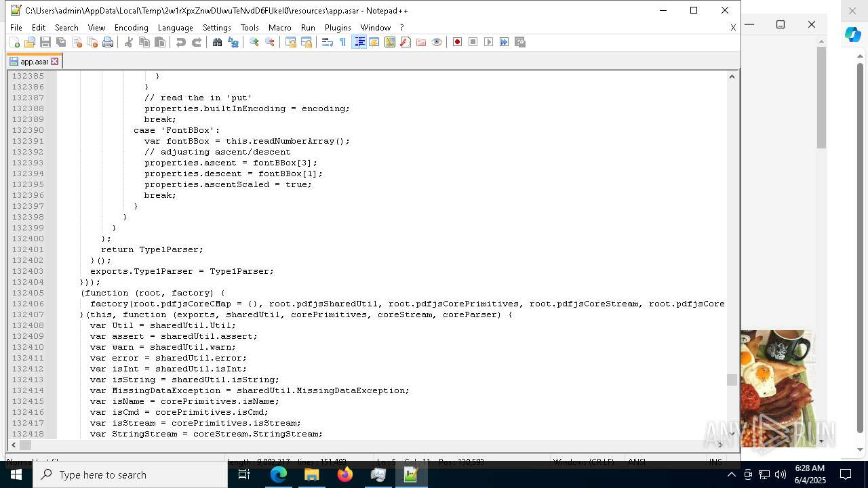
Task: Click the editor horizontal scrollbar thumb
Action: (x=25, y=445)
